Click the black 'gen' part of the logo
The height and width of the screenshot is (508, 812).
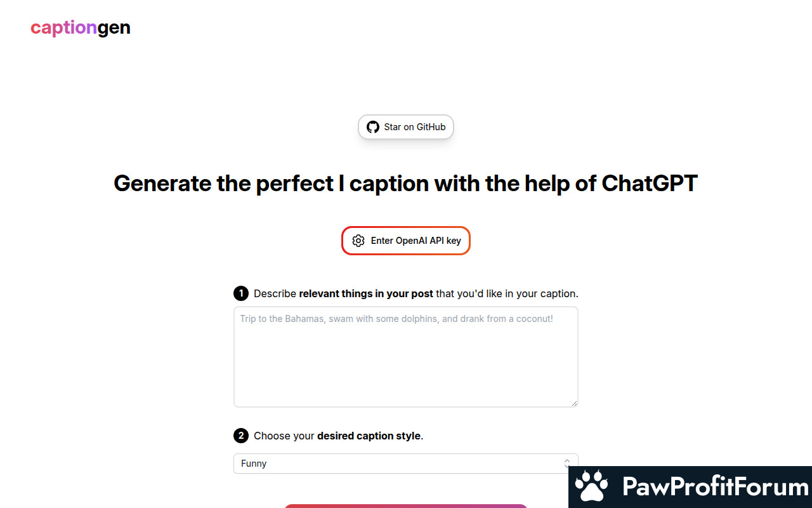pyautogui.click(x=114, y=28)
